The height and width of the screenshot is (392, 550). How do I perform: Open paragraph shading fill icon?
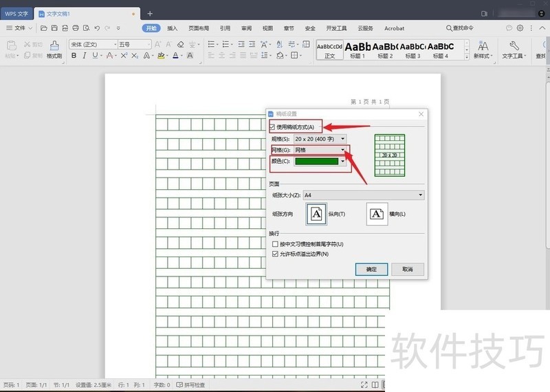(280, 56)
